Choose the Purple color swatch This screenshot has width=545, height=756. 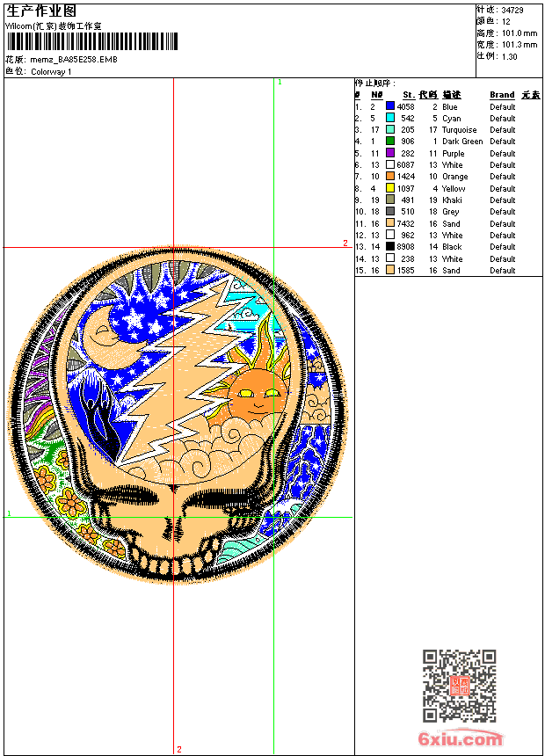pyautogui.click(x=390, y=153)
